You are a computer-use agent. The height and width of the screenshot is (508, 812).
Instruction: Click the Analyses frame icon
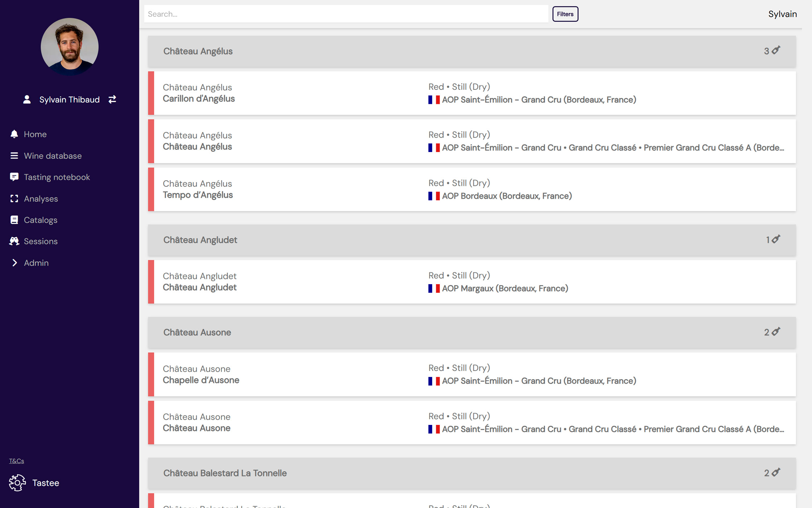(x=14, y=198)
